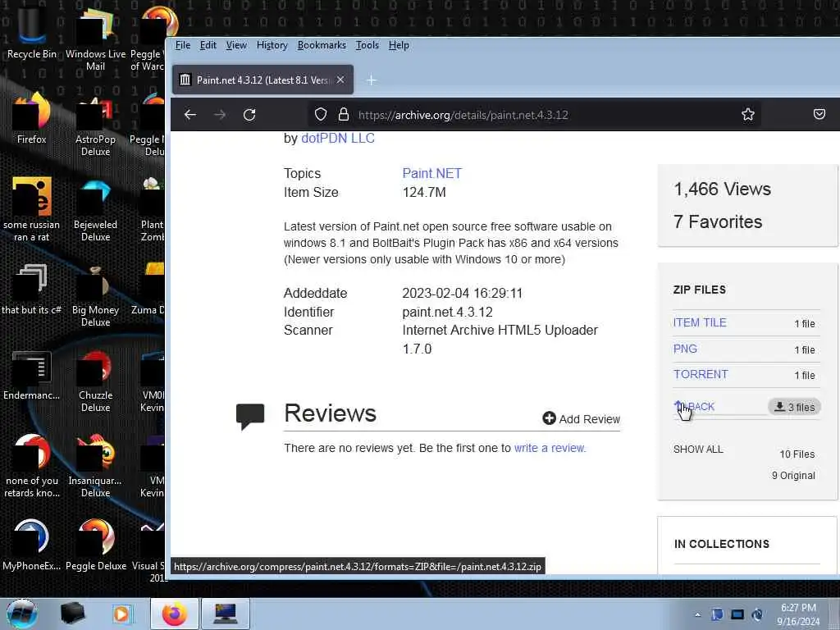
Task: Select Windows Live Mail desktop icon
Action: pyautogui.click(x=95, y=39)
